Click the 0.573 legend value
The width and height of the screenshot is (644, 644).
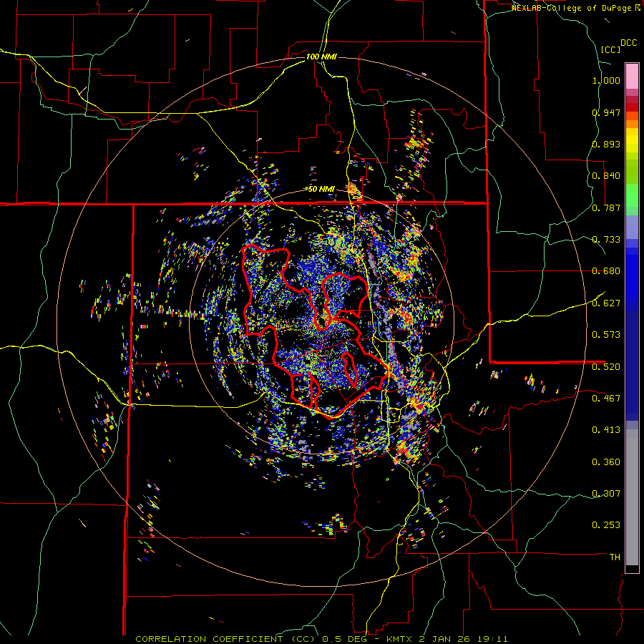606,335
